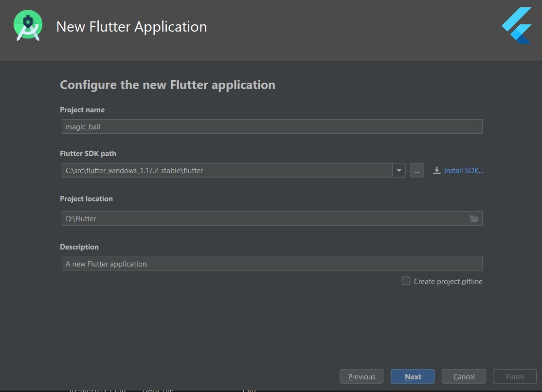Click the download icon beside Install SDK
Image resolution: width=542 pixels, height=392 pixels.
click(437, 170)
